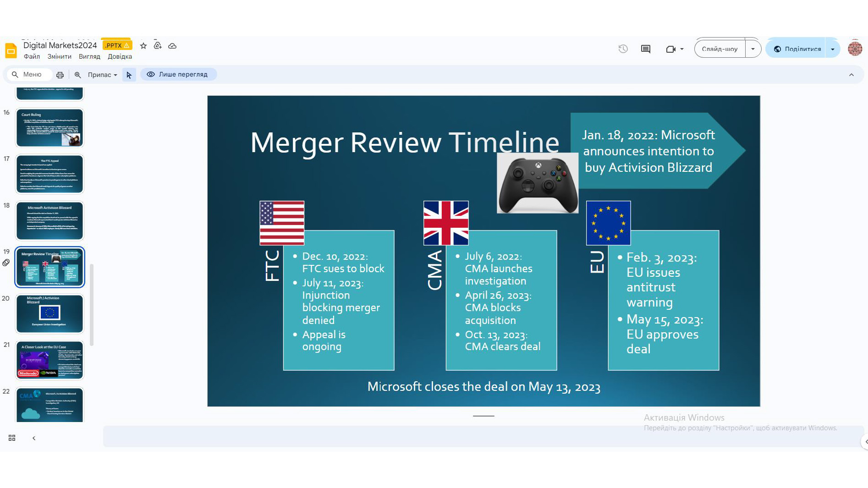Viewport: 868px width, 488px height.
Task: Select slide 18 Microsoft Activision Blizzard thumbnail
Action: 50,221
